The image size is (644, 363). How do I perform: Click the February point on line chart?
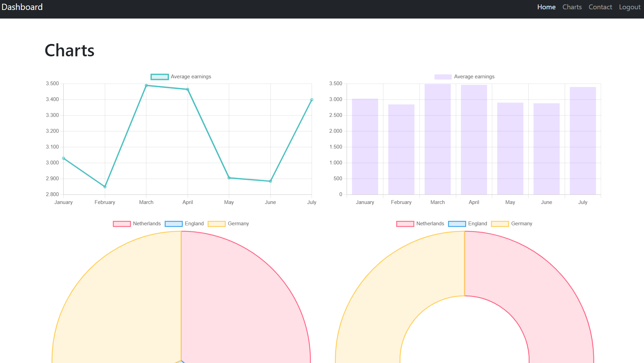pos(105,187)
